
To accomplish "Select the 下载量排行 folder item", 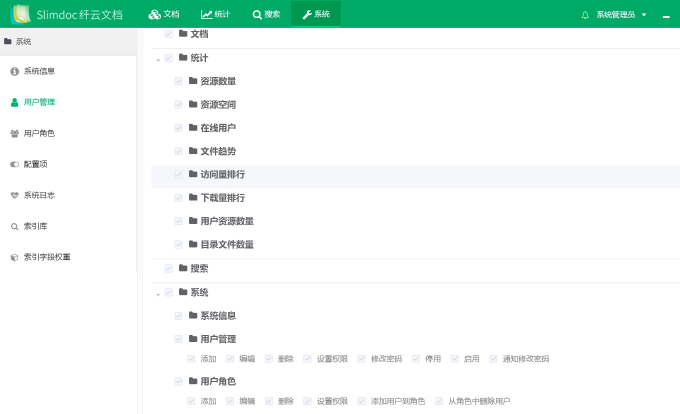I will [x=222, y=198].
